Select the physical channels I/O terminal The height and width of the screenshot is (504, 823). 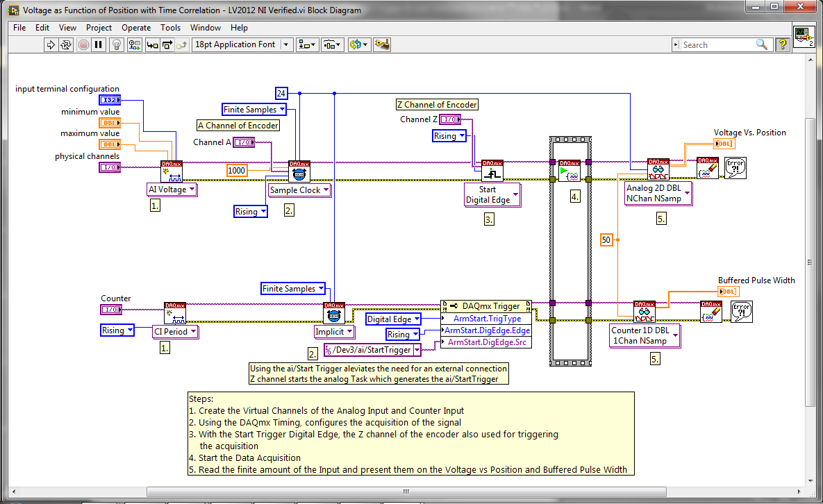[110, 167]
